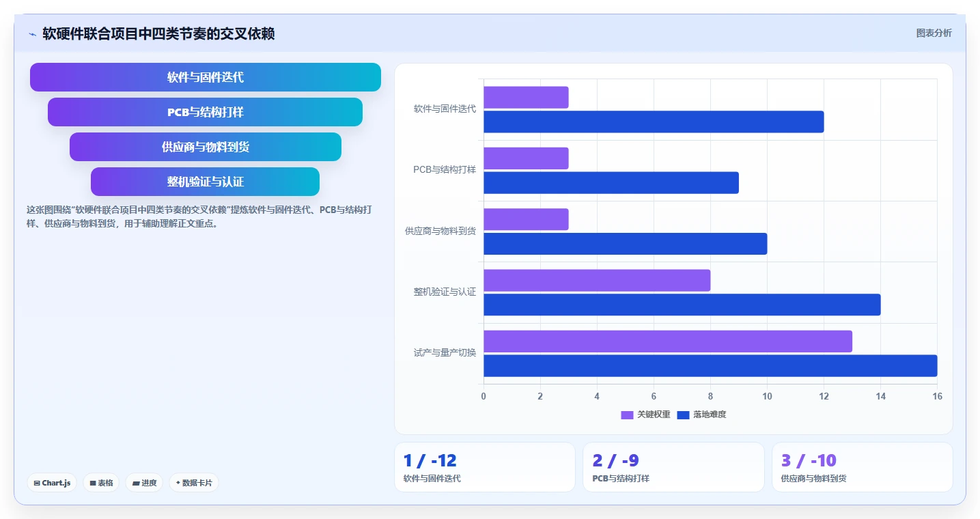Click the 软件与固件迭代 y-axis label
Screen dimensions: 980x519
[445, 109]
